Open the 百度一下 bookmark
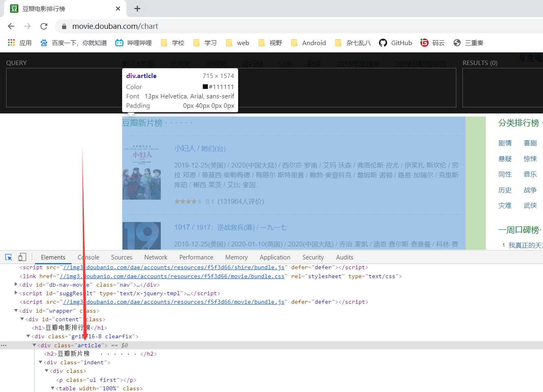This screenshot has width=543, height=392. click(x=73, y=43)
